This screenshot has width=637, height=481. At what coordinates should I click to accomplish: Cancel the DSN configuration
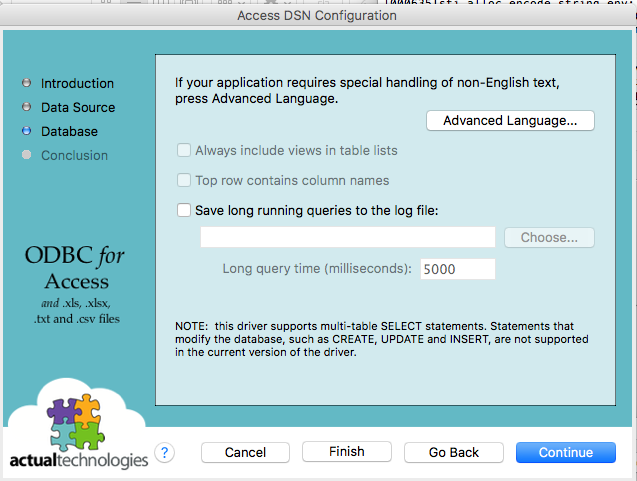point(245,452)
